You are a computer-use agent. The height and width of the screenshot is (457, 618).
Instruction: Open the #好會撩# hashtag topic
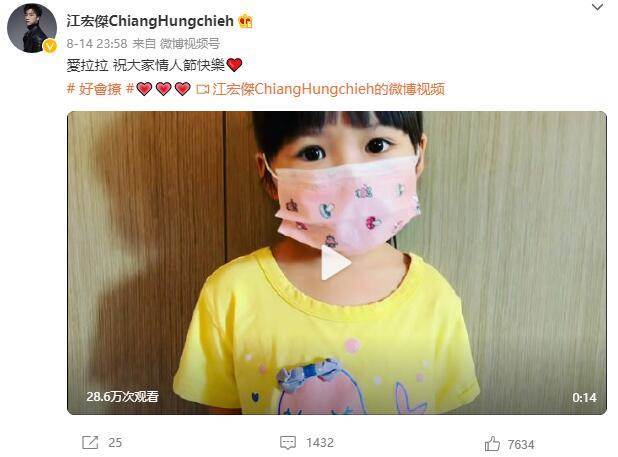tap(100, 89)
